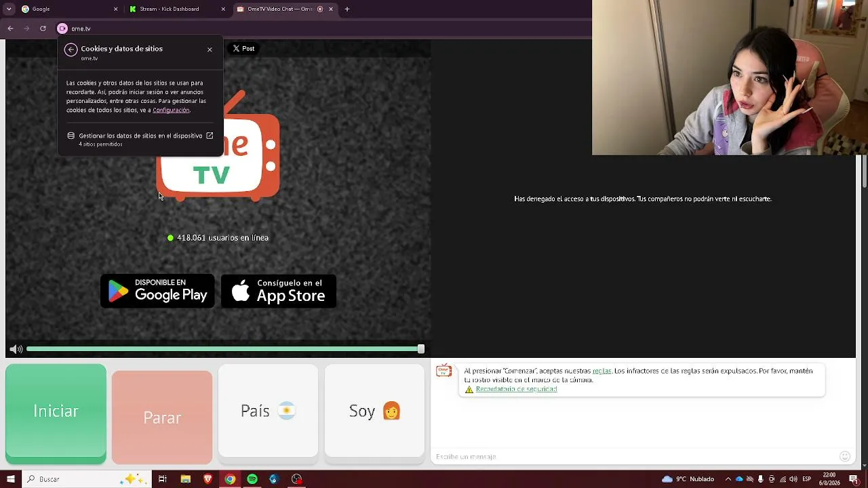
Task: Click the Iniciar button
Action: click(56, 413)
